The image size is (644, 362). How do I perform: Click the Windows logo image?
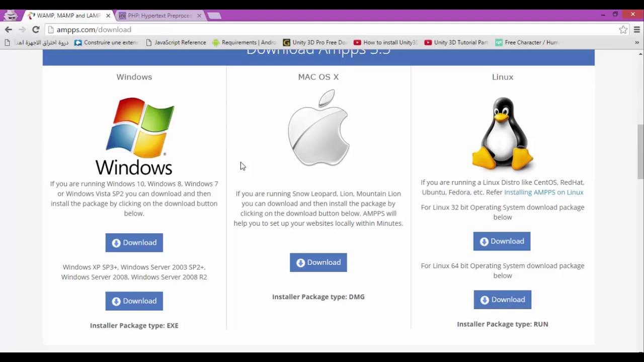pyautogui.click(x=134, y=136)
